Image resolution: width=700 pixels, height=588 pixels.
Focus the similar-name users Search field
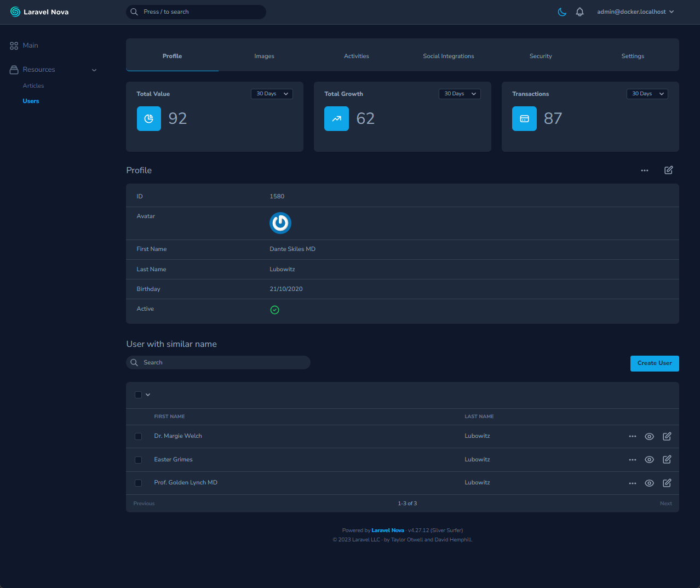[x=219, y=363]
